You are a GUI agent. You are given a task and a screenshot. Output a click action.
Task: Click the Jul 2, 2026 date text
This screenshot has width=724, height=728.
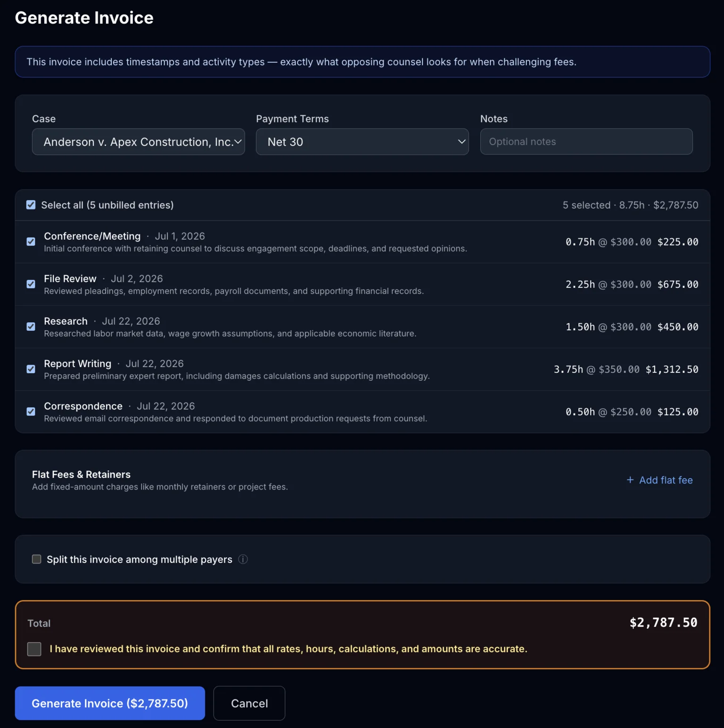tap(137, 278)
